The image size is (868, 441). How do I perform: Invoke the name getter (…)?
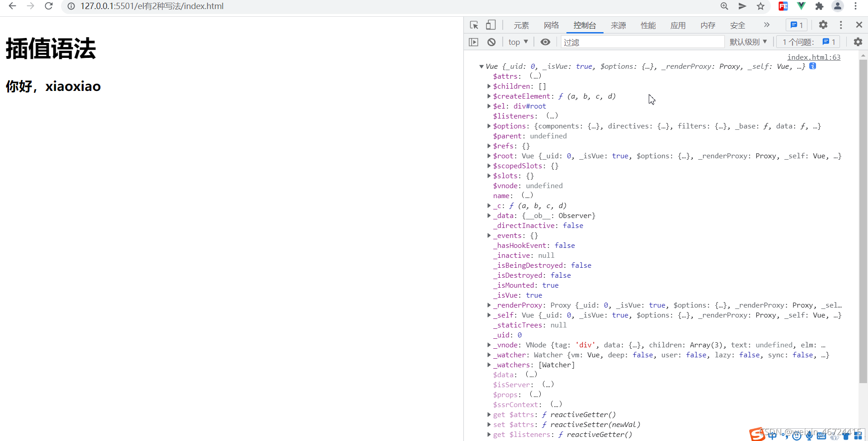coord(527,195)
